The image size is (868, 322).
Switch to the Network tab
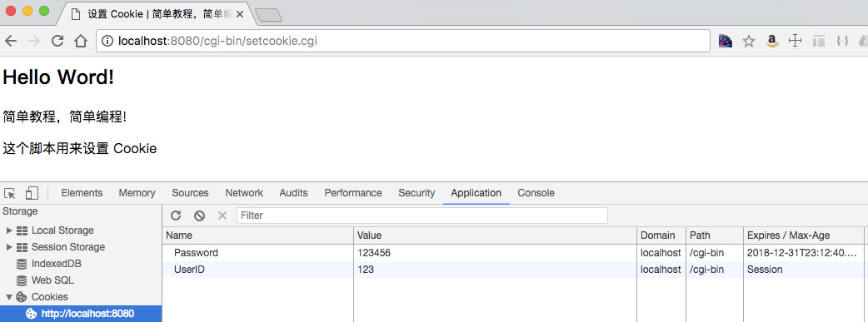tap(244, 193)
